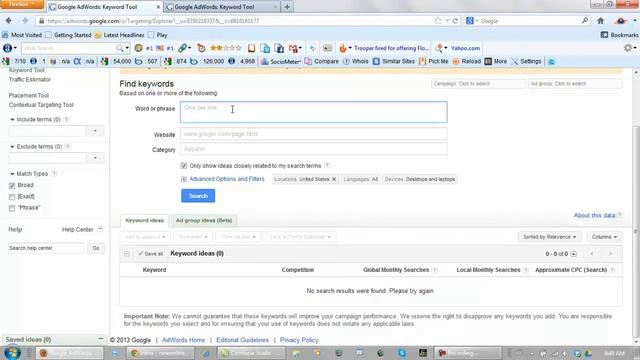
Task: Collapse the Exclude terms section
Action: click(12, 147)
